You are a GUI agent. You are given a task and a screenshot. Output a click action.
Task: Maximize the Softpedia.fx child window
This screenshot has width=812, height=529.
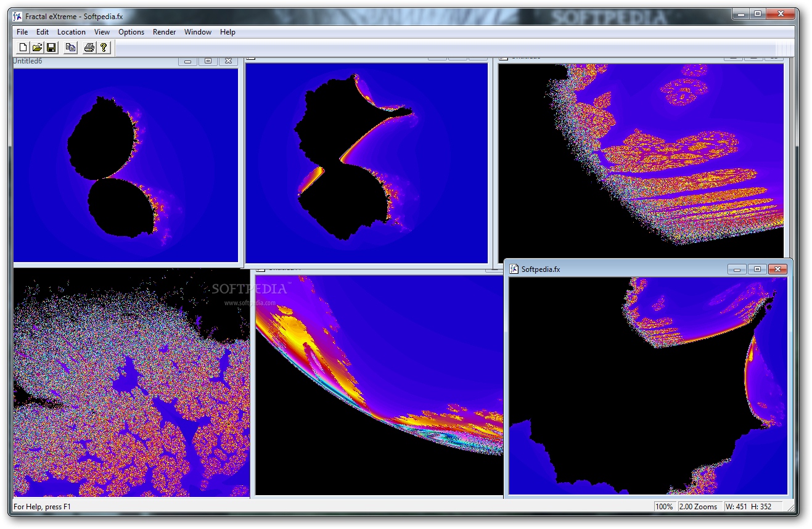(757, 269)
